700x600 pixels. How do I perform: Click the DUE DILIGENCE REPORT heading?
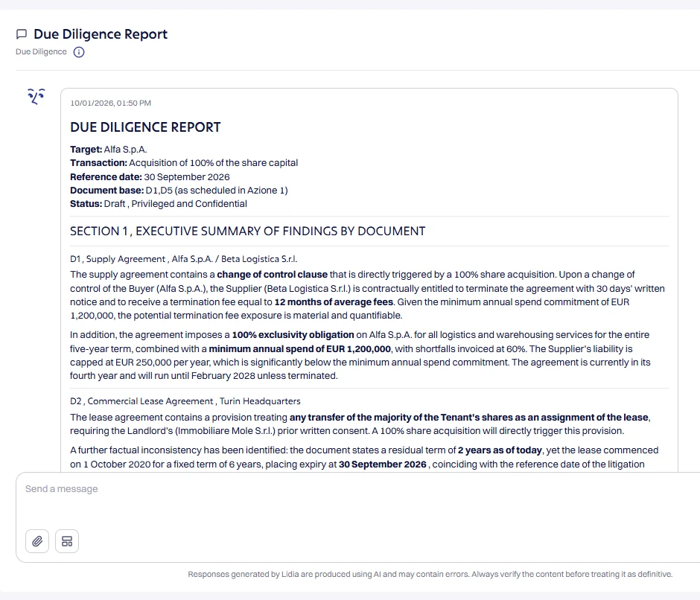coord(145,127)
